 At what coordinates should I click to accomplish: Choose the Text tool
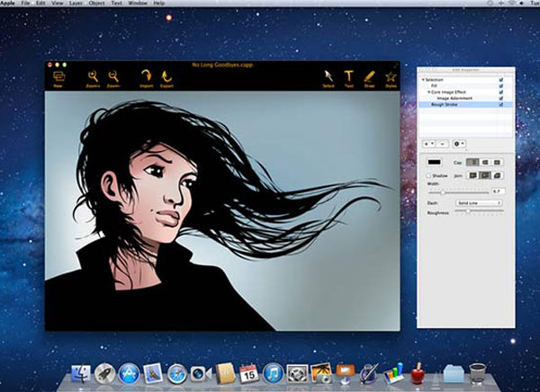click(349, 76)
